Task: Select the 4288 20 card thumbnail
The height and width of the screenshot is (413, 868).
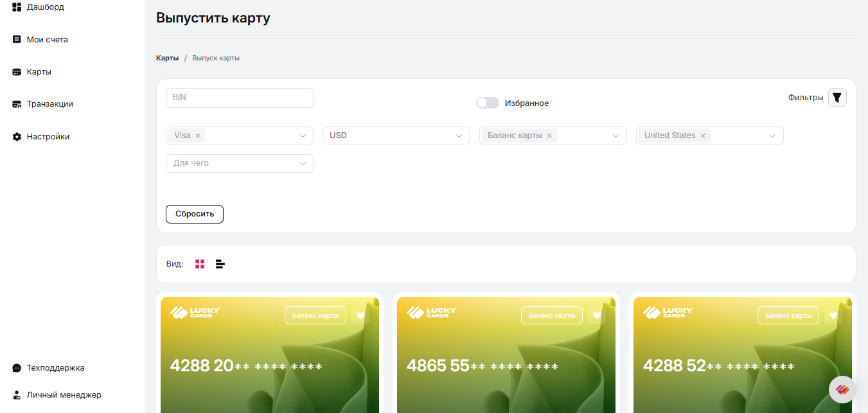Action: pos(270,355)
